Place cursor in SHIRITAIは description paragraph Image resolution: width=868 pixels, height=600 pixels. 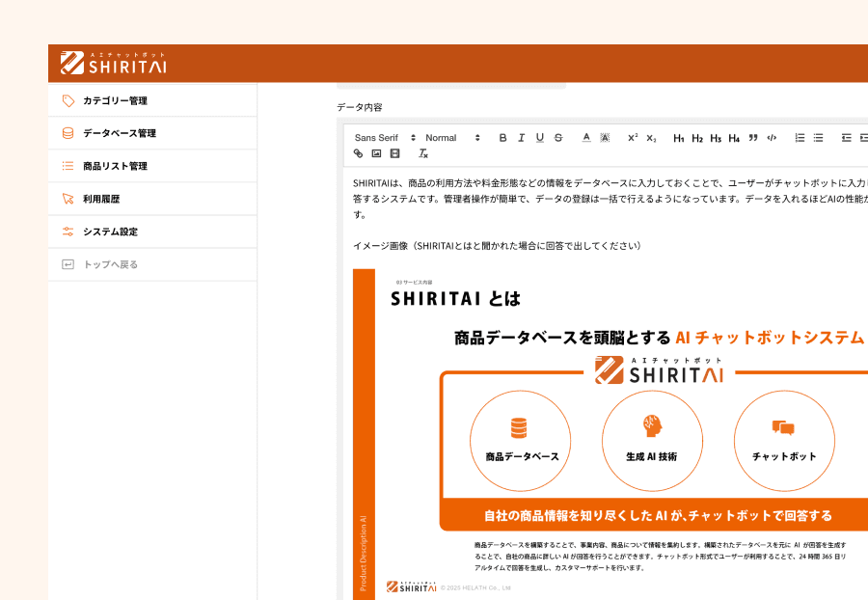click(x=610, y=199)
